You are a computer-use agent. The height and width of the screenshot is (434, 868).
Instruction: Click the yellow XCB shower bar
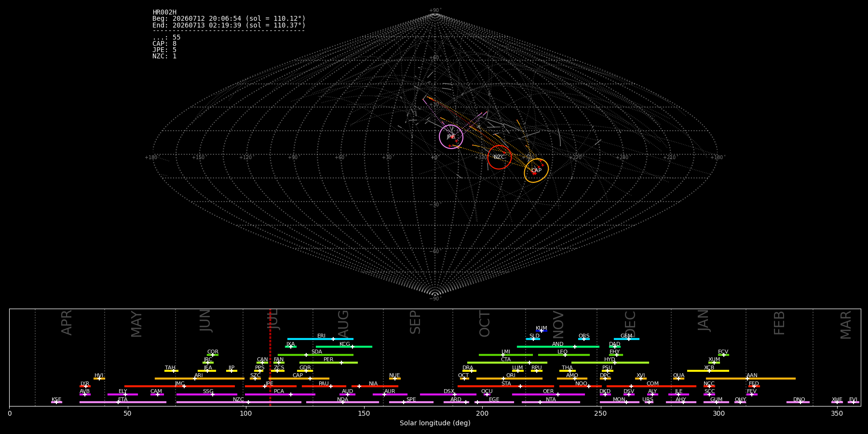coord(708,371)
